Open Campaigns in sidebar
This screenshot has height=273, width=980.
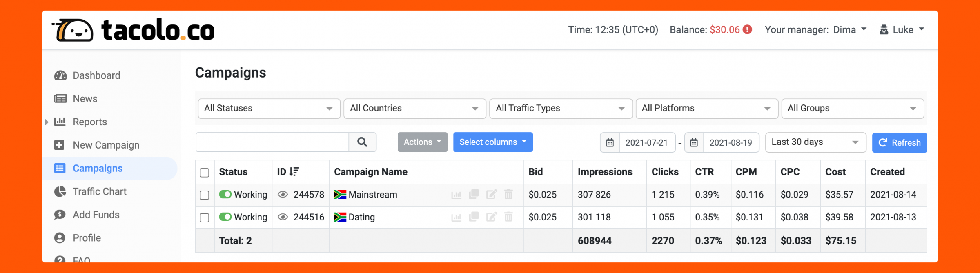coord(98,169)
